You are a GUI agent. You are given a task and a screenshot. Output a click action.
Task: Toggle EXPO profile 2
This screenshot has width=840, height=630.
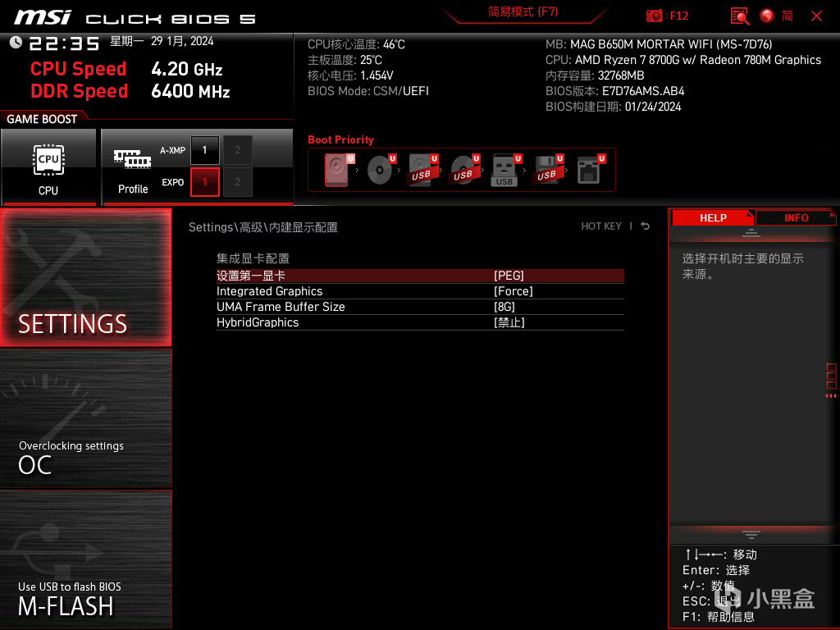[237, 182]
